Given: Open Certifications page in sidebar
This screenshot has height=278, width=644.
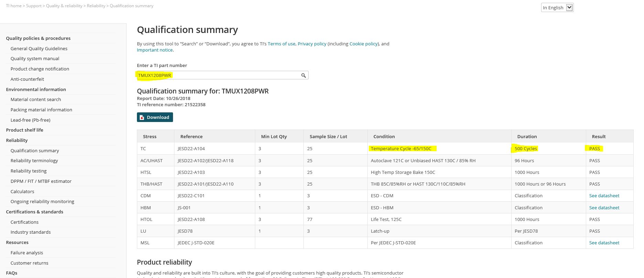Looking at the screenshot, I should [x=24, y=222].
